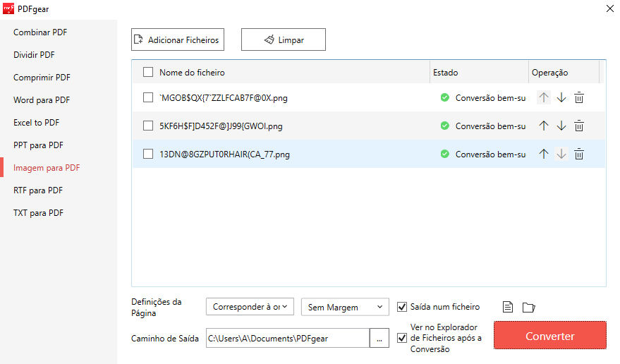Click the PDFgear logo icon

[8, 8]
